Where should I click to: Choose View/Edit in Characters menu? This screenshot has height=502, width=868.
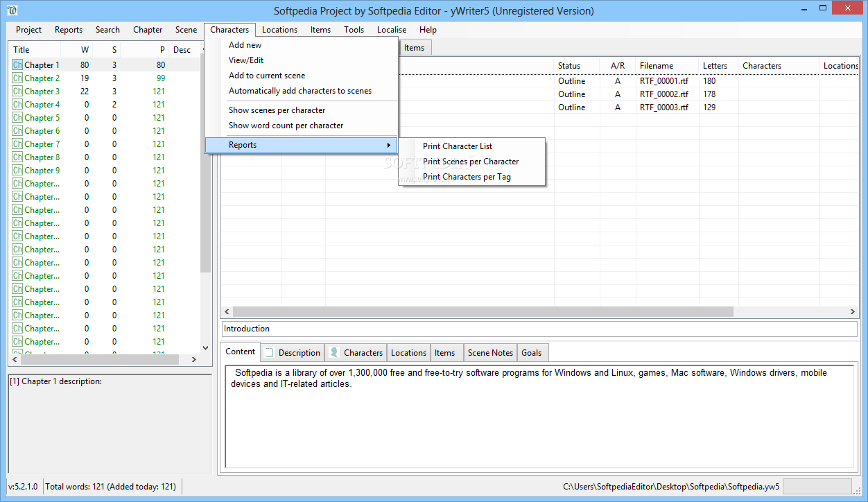tap(302, 60)
